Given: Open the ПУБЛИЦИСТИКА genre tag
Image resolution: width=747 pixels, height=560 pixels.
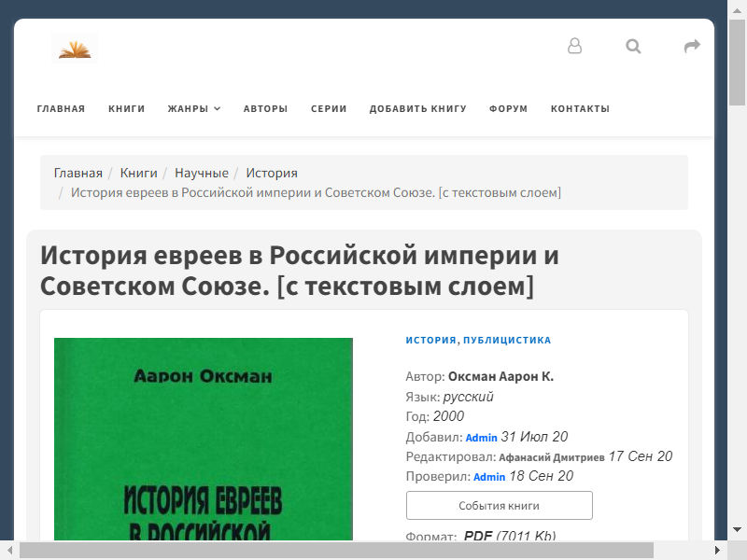Looking at the screenshot, I should [x=507, y=340].
